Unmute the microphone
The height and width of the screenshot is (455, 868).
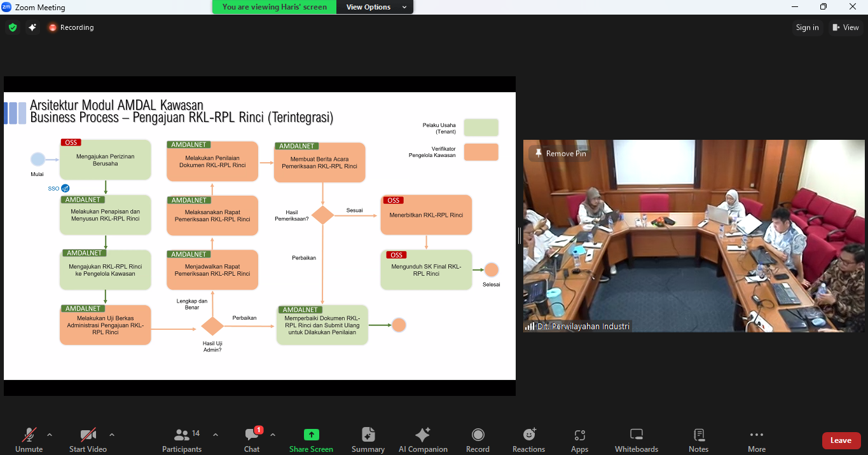(x=29, y=440)
